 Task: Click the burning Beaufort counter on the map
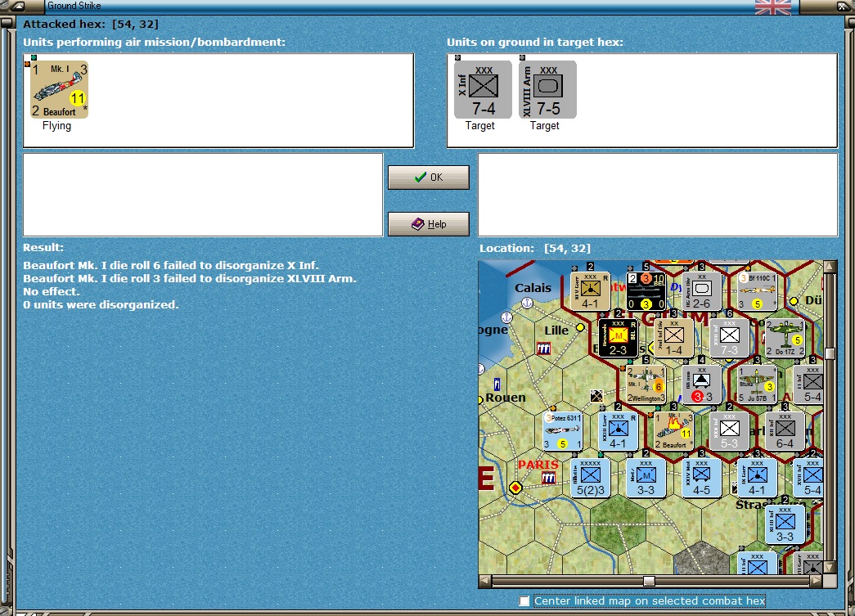click(x=674, y=430)
